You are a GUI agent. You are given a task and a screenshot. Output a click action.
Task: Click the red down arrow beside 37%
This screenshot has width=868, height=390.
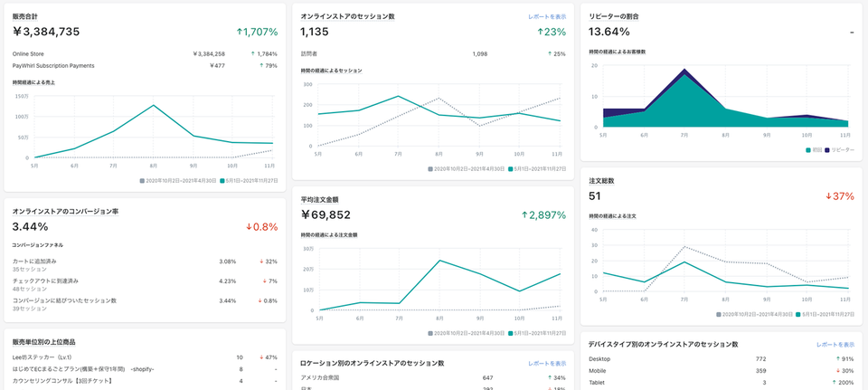[829, 196]
